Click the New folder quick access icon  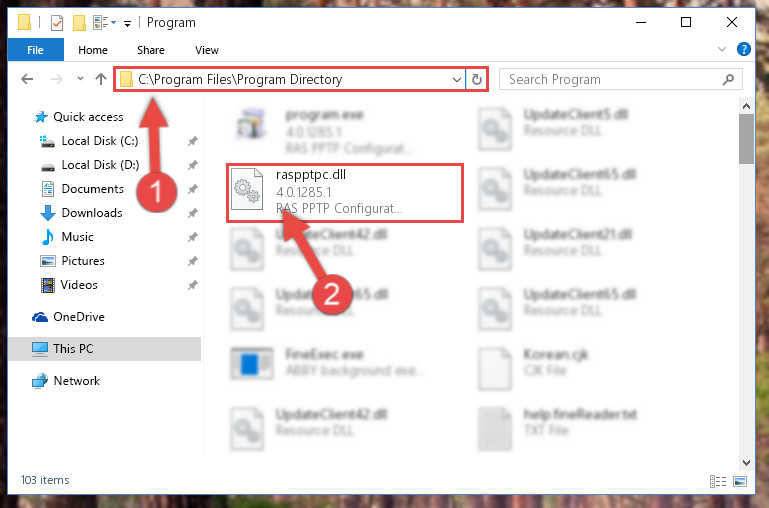(79, 23)
